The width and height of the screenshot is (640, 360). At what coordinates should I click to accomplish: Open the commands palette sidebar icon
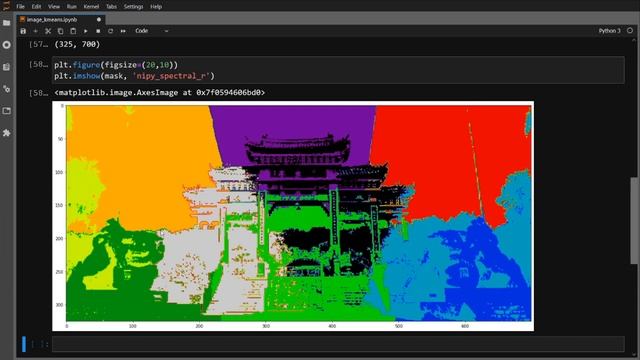(7, 67)
